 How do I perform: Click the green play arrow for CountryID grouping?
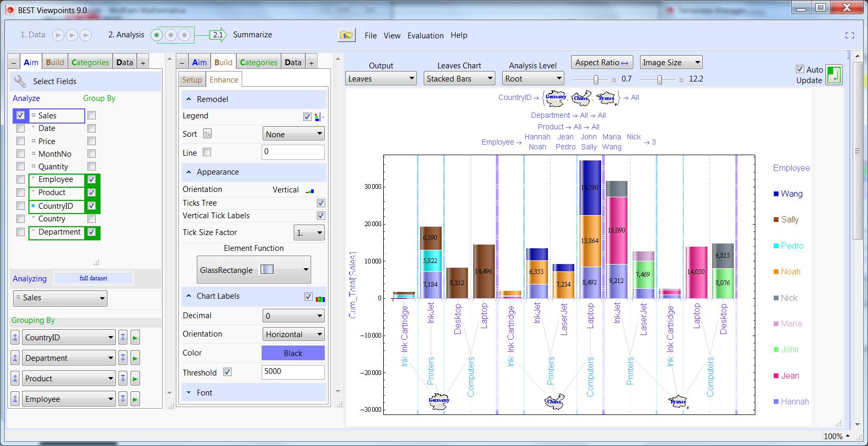(135, 338)
